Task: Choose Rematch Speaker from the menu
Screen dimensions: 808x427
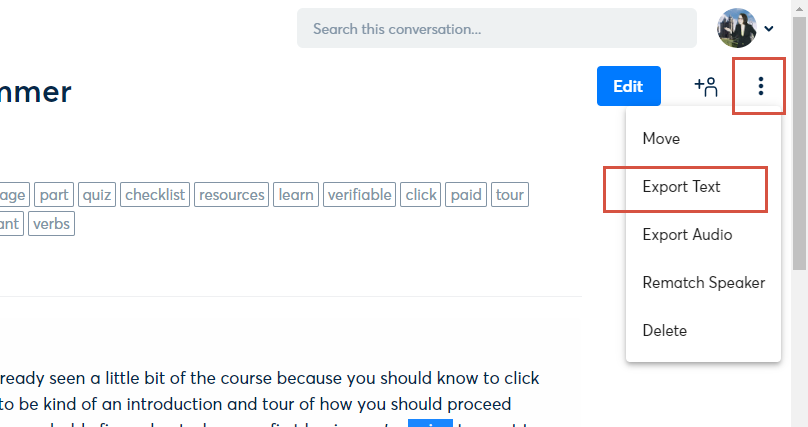Action: click(x=703, y=283)
